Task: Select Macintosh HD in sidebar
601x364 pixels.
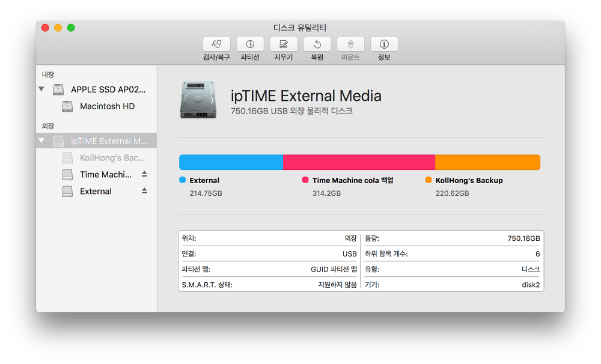Action: pyautogui.click(x=107, y=106)
